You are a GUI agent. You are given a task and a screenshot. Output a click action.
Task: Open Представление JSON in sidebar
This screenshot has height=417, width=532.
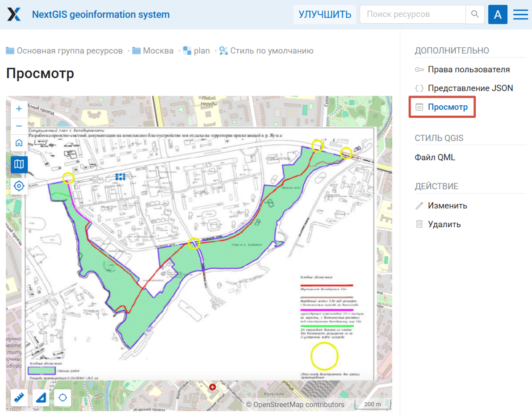pyautogui.click(x=470, y=88)
